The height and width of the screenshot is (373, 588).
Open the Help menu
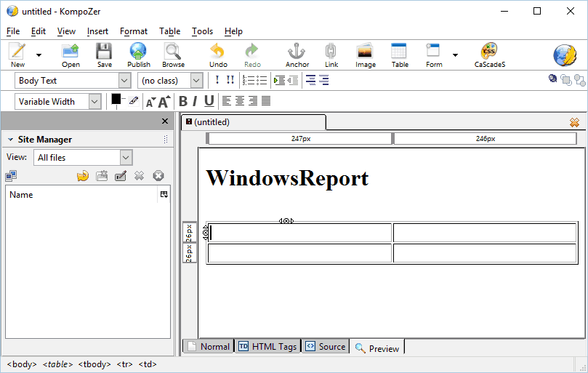(x=233, y=31)
